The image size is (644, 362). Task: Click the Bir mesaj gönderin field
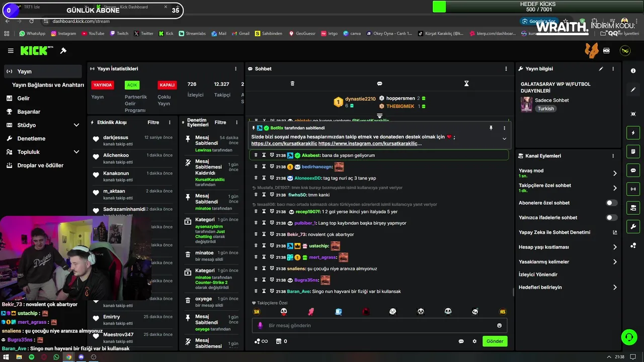click(380, 325)
